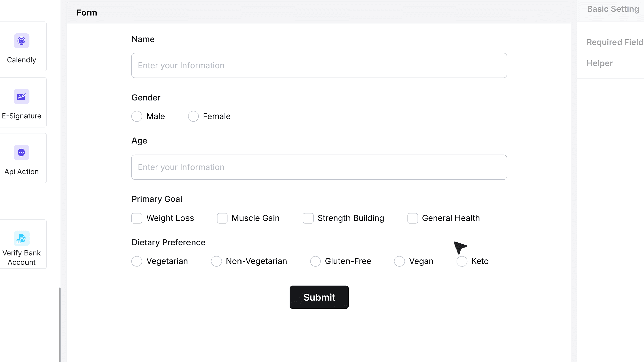644x362 pixels.
Task: Check the General Health option
Action: tap(413, 218)
